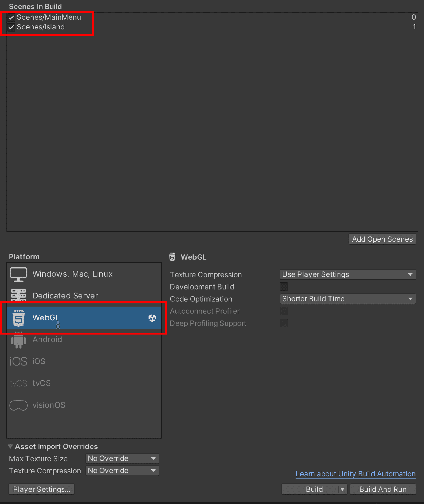Image resolution: width=424 pixels, height=504 pixels.
Task: Enable Development Build
Action: (x=284, y=287)
